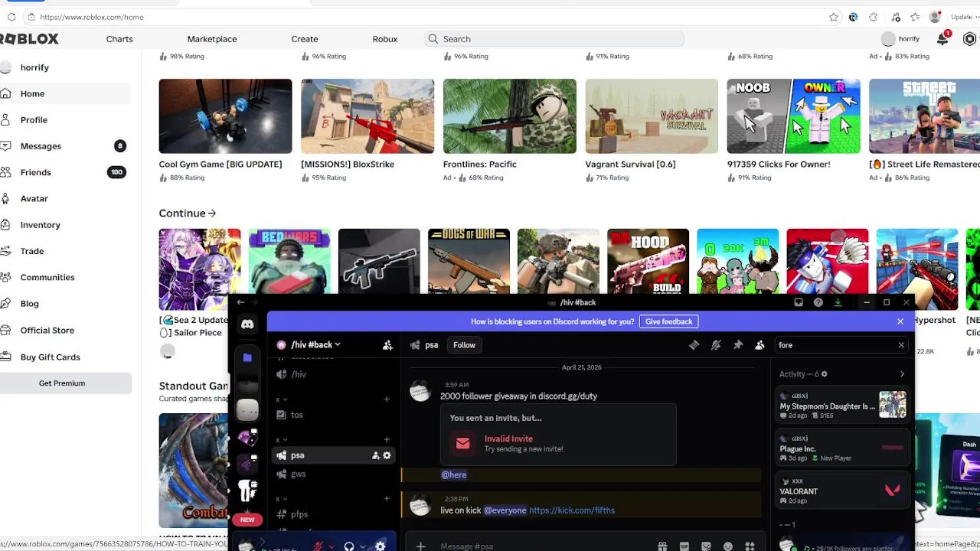Open psa channel edit gear icon
980x551 pixels.
pos(387,455)
